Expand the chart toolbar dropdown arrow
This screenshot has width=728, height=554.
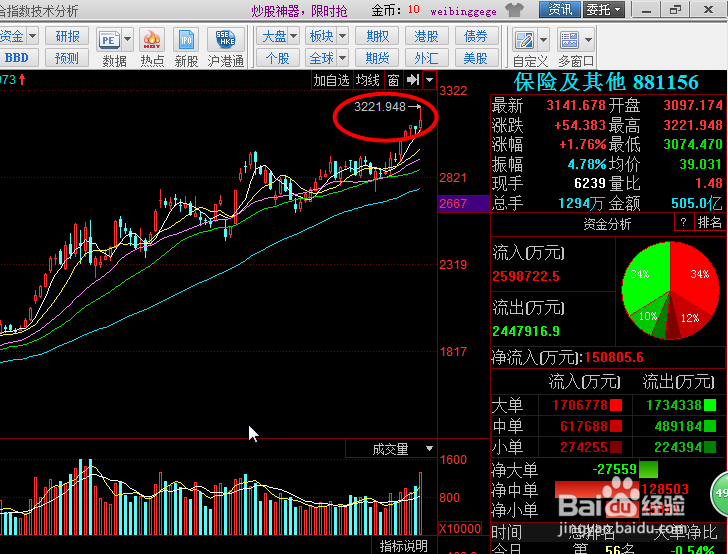point(430,80)
